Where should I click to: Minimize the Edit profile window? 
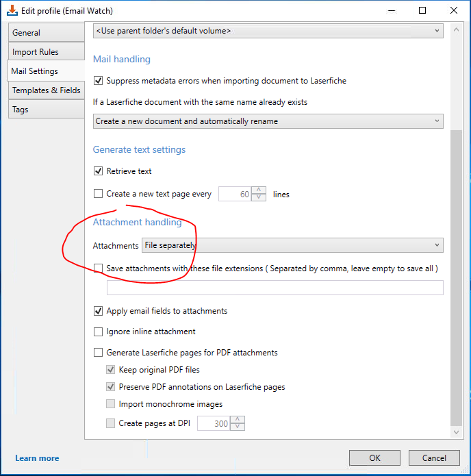point(392,11)
